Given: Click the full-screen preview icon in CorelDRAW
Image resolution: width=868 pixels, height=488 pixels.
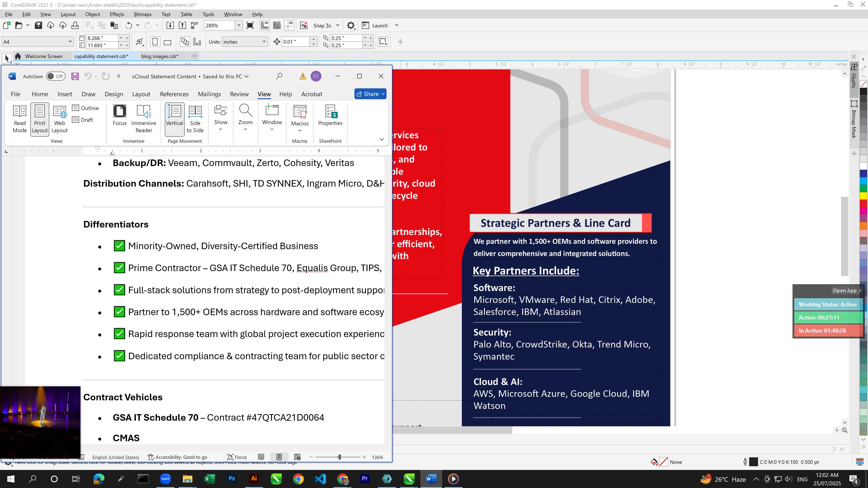Looking at the screenshot, I should click(250, 25).
